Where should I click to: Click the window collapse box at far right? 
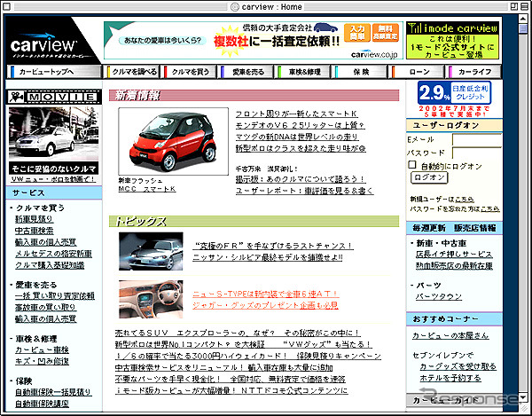(524, 6)
